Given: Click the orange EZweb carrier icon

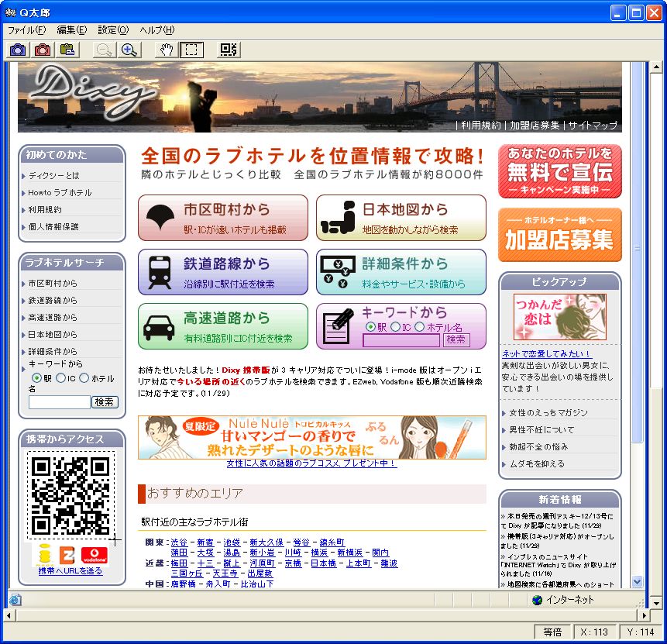Looking at the screenshot, I should click(67, 555).
